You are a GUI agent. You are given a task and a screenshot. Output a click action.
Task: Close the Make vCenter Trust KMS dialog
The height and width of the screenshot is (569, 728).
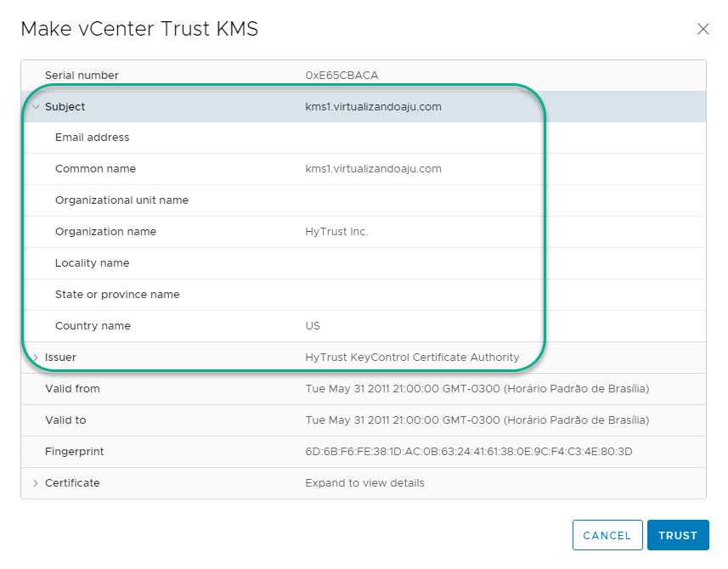(703, 29)
